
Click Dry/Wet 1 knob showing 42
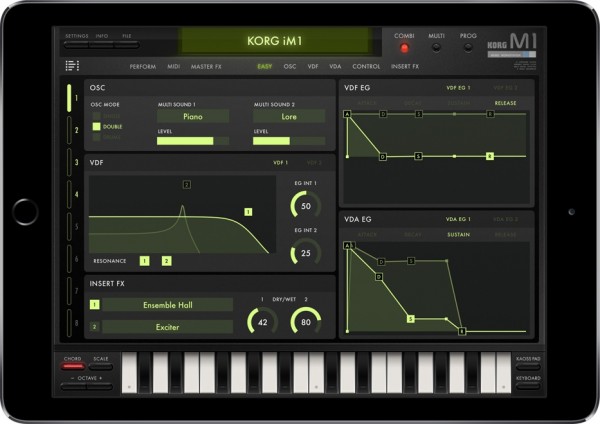(262, 321)
